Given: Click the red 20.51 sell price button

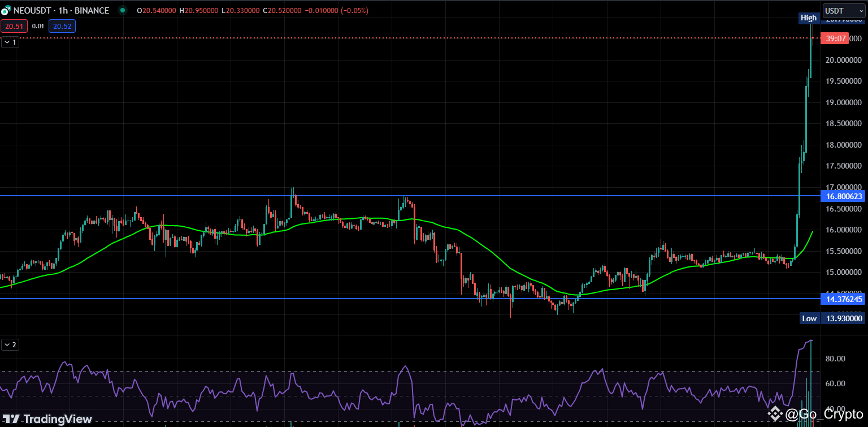Looking at the screenshot, I should tap(14, 25).
